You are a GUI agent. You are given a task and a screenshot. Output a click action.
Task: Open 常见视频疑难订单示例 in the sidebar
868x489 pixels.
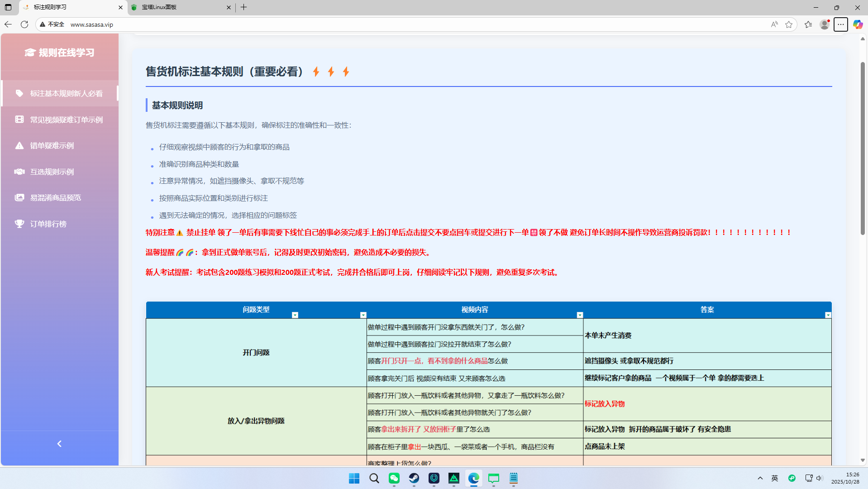click(66, 120)
